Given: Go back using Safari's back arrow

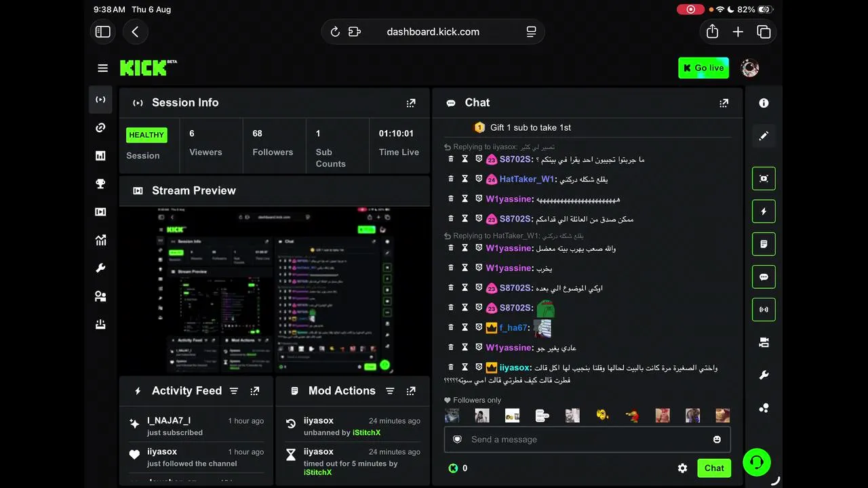Looking at the screenshot, I should (136, 32).
